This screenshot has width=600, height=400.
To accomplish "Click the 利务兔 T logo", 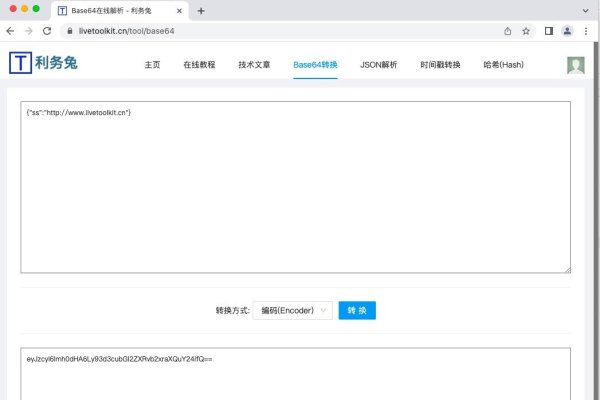I will coord(20,62).
